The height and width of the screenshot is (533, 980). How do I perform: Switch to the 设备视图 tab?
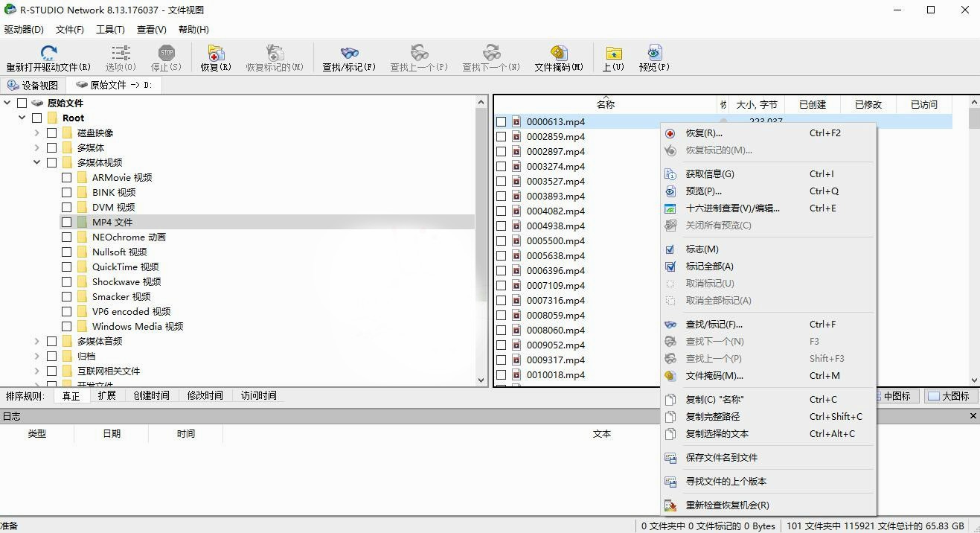33,86
